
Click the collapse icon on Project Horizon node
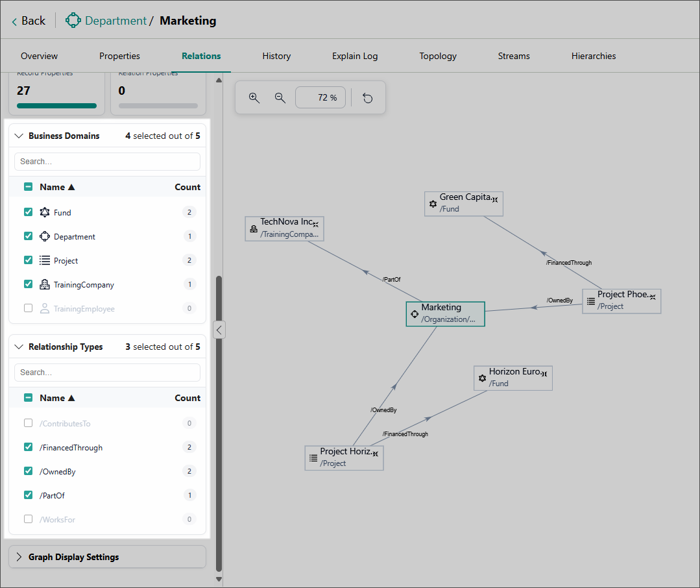375,454
